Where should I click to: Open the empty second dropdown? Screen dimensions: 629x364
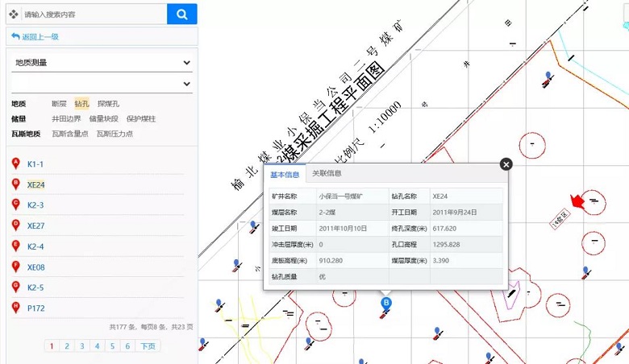[x=102, y=84]
